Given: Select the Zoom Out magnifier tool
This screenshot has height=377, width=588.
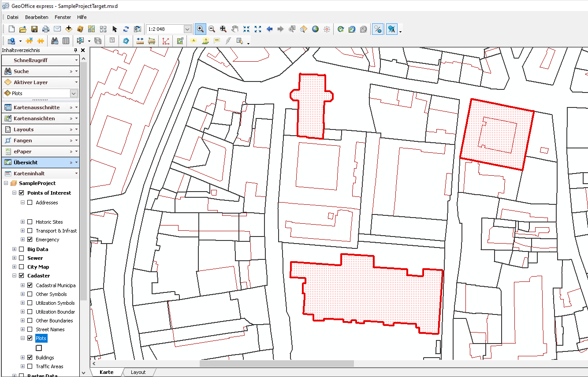Looking at the screenshot, I should (x=212, y=29).
